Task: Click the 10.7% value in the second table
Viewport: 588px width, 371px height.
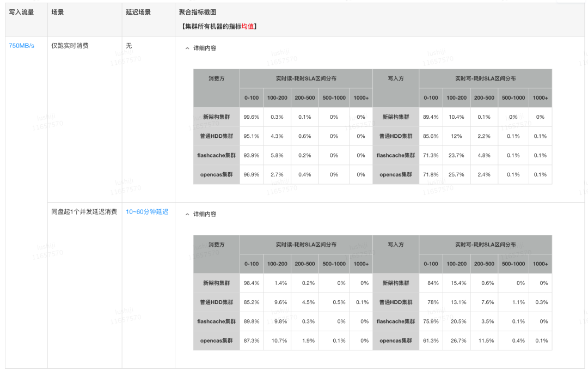Action: tap(279, 340)
